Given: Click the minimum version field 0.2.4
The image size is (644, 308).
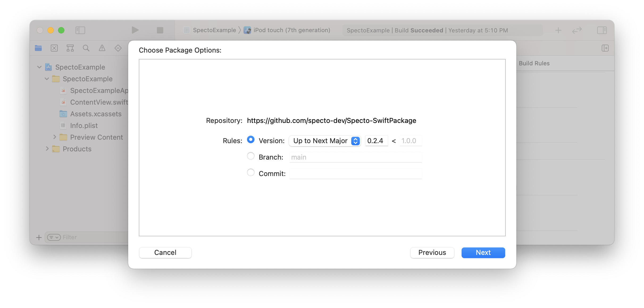Looking at the screenshot, I should [x=377, y=141].
